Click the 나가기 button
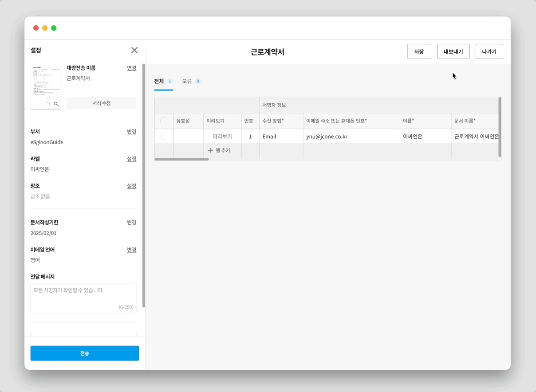This screenshot has height=392, width=536. pyautogui.click(x=489, y=51)
